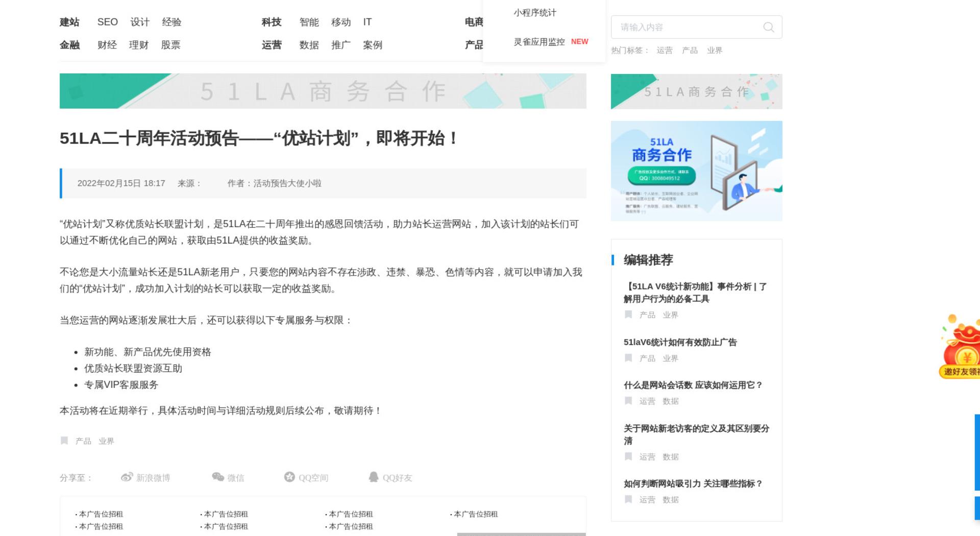The width and height of the screenshot is (980, 536).
Task: Select 小程序统计 in the dropdown menu
Action: [535, 13]
